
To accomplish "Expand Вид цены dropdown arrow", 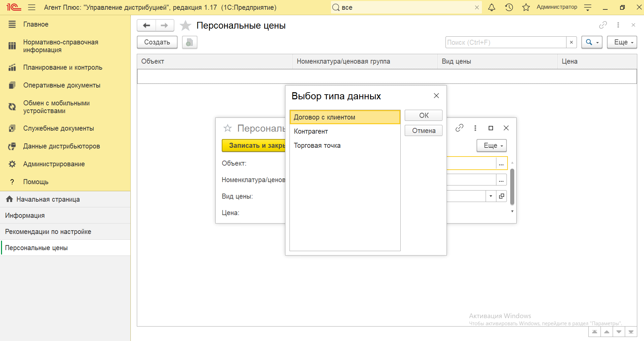I will point(491,196).
